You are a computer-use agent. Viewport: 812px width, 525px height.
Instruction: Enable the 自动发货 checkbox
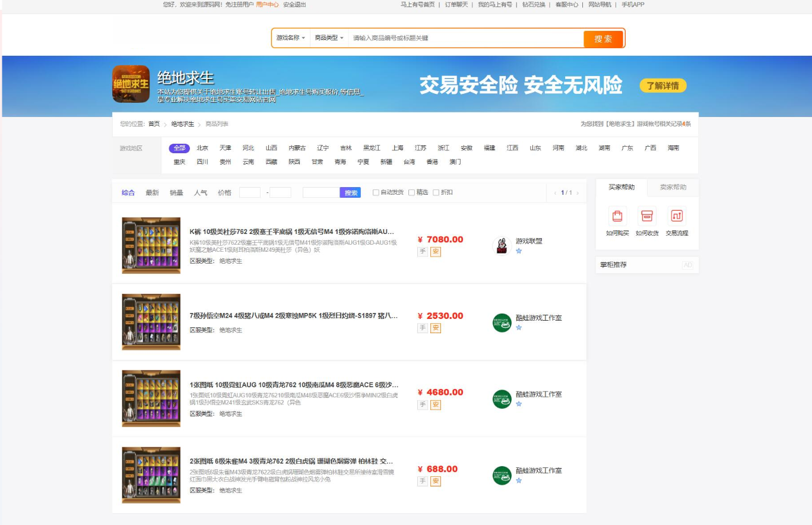click(376, 192)
